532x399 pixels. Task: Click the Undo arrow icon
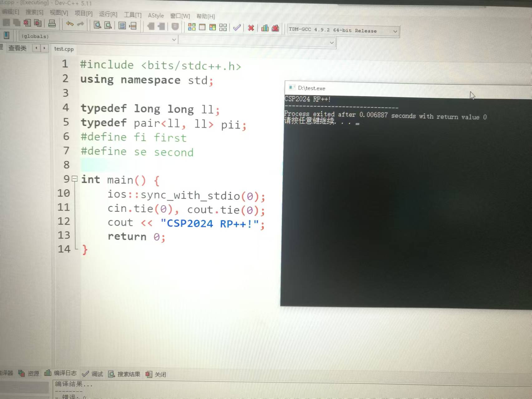pos(70,24)
